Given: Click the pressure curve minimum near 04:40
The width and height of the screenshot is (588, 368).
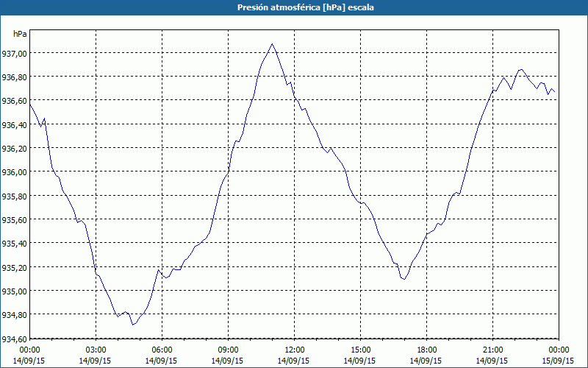Looking at the screenshot, I should 132,325.
